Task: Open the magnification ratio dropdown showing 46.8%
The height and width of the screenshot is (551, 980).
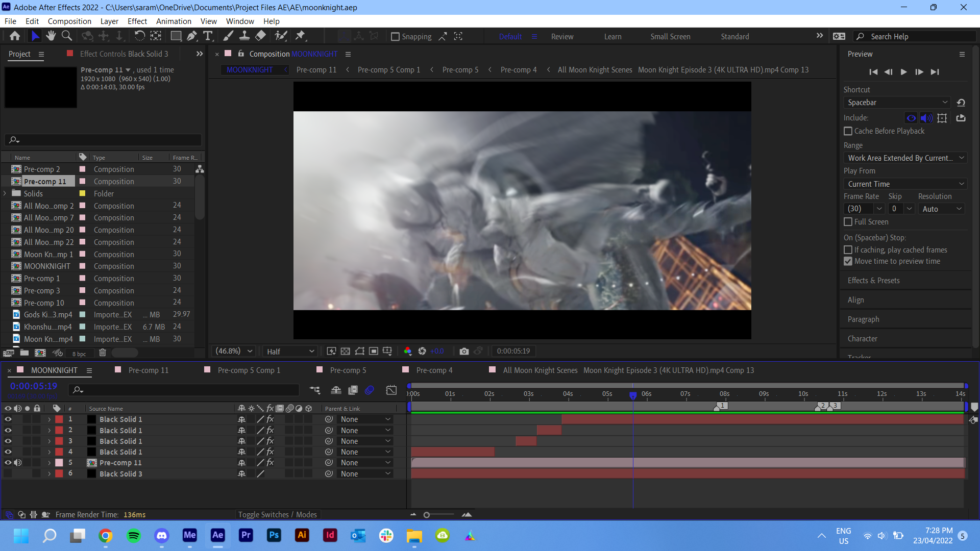Action: (x=233, y=351)
